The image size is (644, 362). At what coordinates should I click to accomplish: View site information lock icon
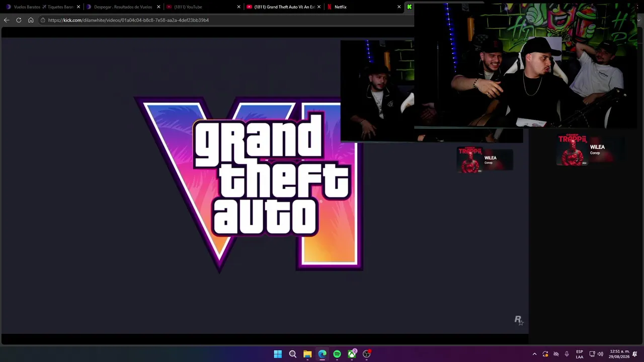click(43, 20)
